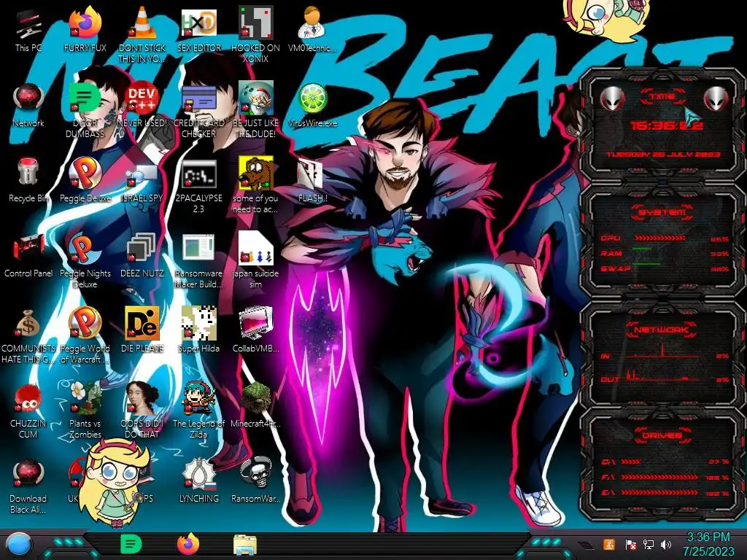
Task: Open the 2PACALYPSE 2.3 console icon
Action: tap(198, 186)
